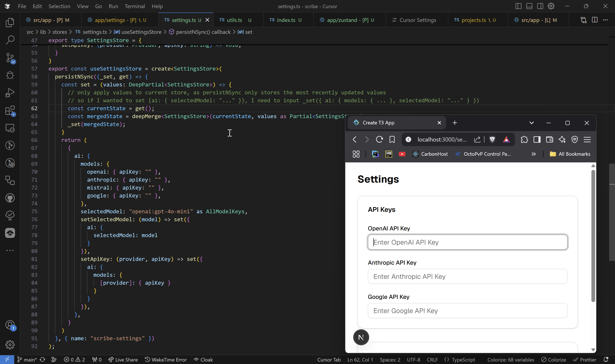Click Cursor Tab in the status bar
Screen dimensions: 615x364
point(329,360)
